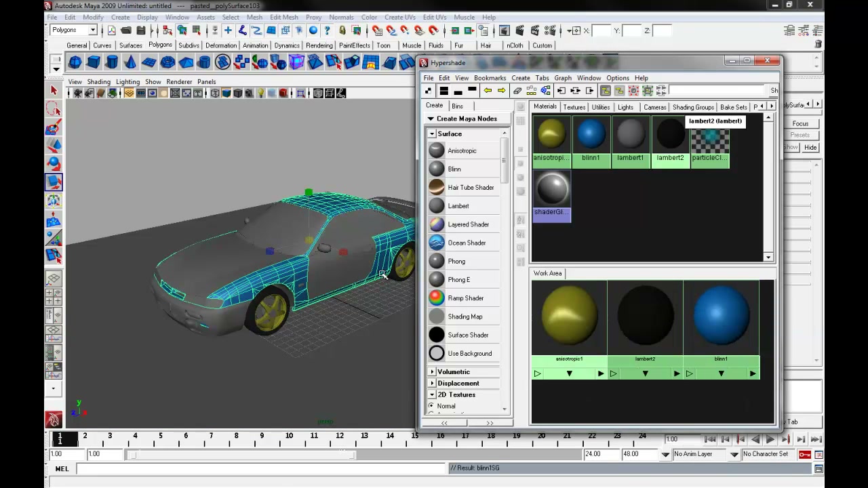Click the output arrow on the blinn1 work area node
Screen dimensions: 868x488
(752, 373)
